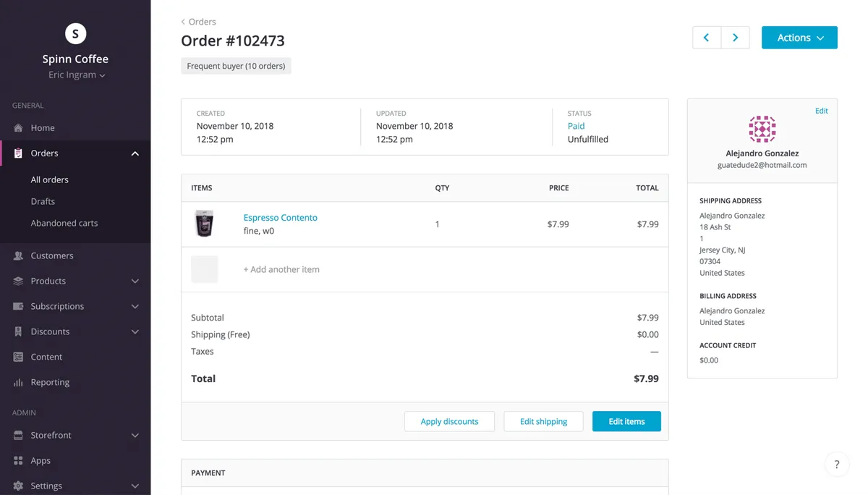The width and height of the screenshot is (868, 495).
Task: Click the Spinn Coffee logo avatar
Action: coord(75,33)
